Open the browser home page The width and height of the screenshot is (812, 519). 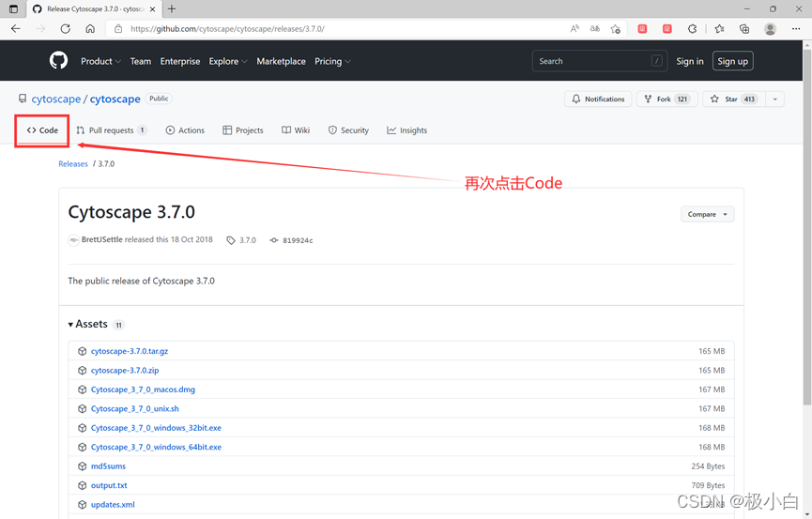click(90, 29)
